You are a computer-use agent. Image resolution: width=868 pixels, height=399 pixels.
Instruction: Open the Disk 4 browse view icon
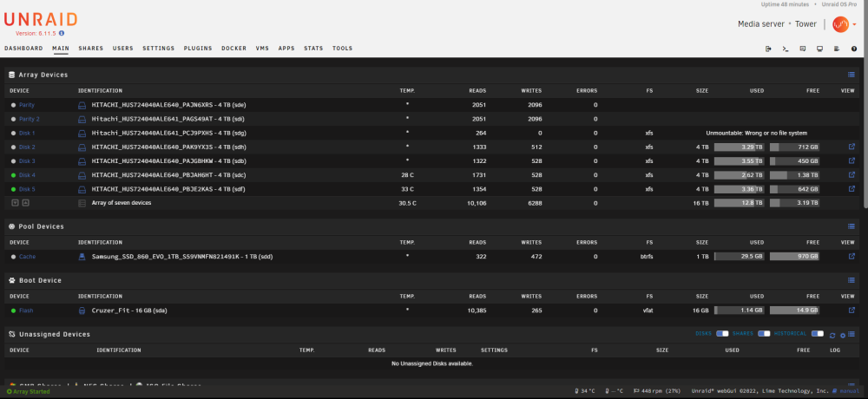[852, 175]
